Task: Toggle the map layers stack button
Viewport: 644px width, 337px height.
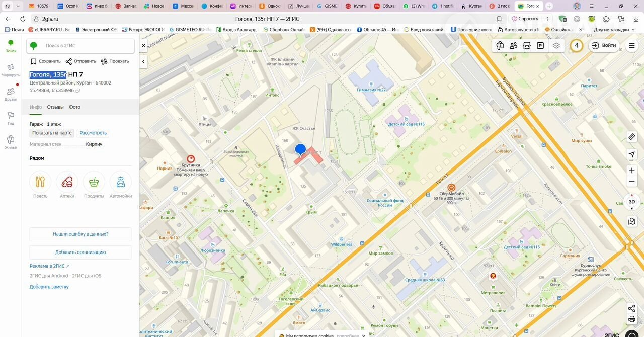Action: [x=556, y=46]
